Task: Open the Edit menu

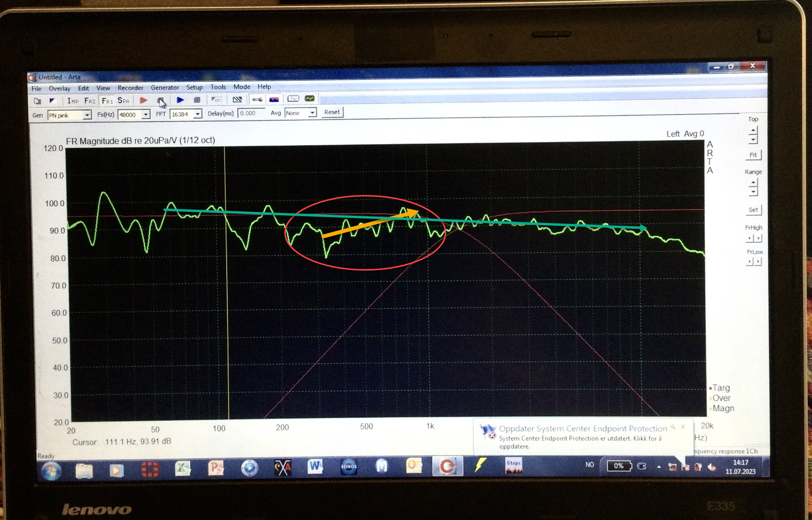Action: pos(83,88)
